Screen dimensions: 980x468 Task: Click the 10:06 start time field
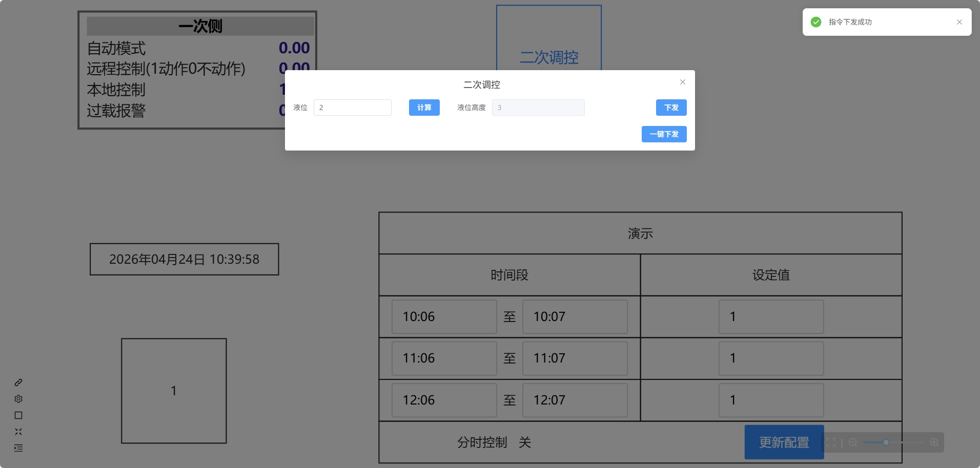[x=444, y=317]
